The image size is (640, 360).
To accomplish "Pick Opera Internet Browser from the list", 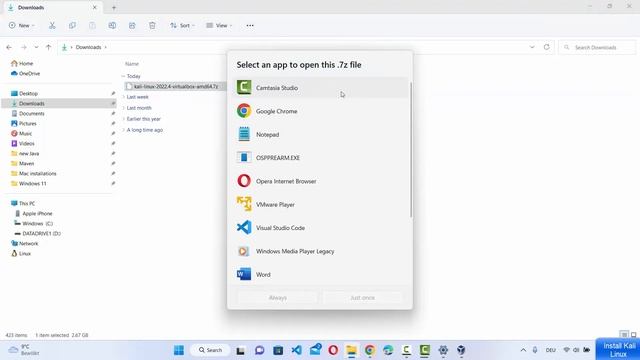I will [x=321, y=181].
